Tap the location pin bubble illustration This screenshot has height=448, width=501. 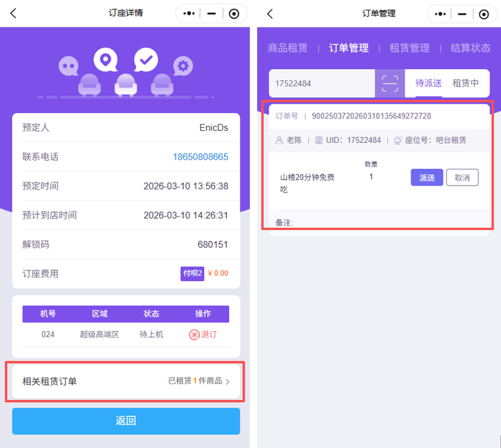(106, 60)
